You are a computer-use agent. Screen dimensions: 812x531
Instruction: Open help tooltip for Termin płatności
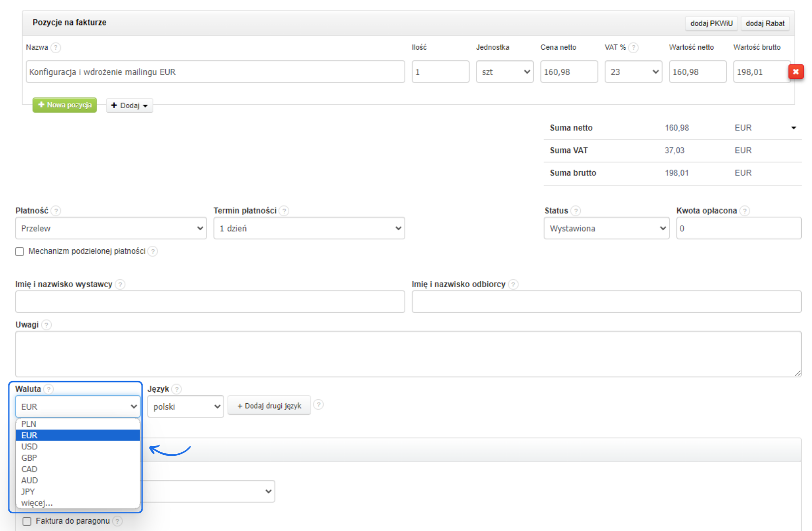(x=284, y=211)
